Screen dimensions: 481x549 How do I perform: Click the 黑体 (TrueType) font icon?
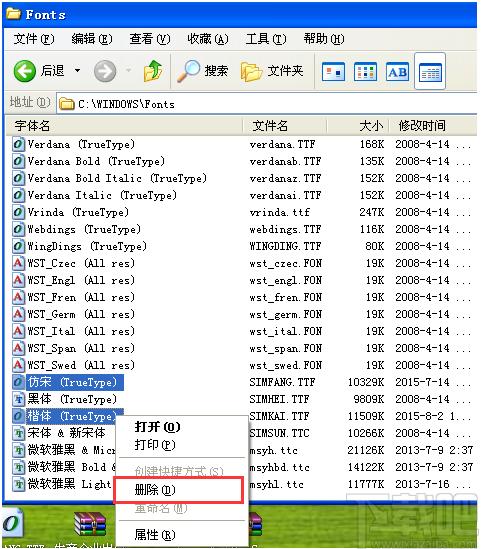coord(18,399)
